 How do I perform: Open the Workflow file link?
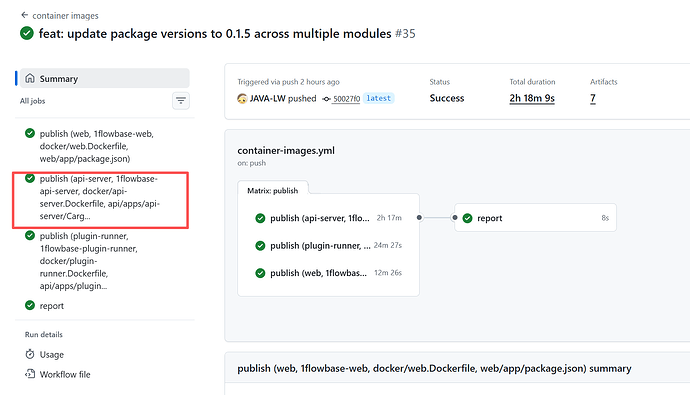coord(65,374)
